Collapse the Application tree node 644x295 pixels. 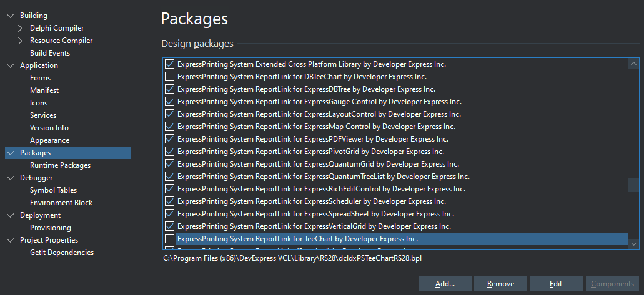click(x=11, y=65)
